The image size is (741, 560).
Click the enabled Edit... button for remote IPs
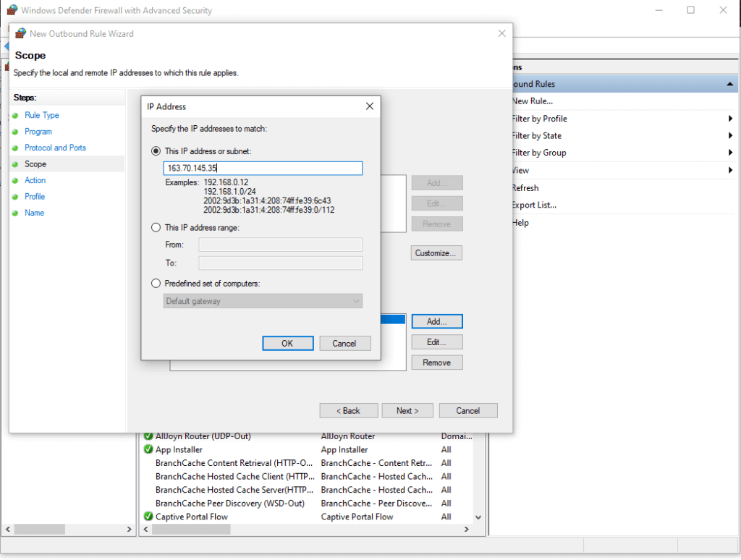point(436,342)
